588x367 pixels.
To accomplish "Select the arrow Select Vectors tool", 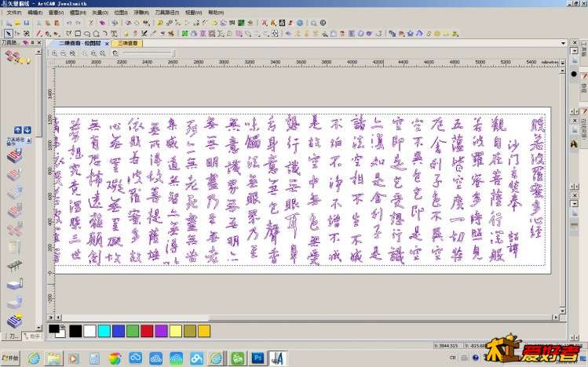I will [9, 34].
